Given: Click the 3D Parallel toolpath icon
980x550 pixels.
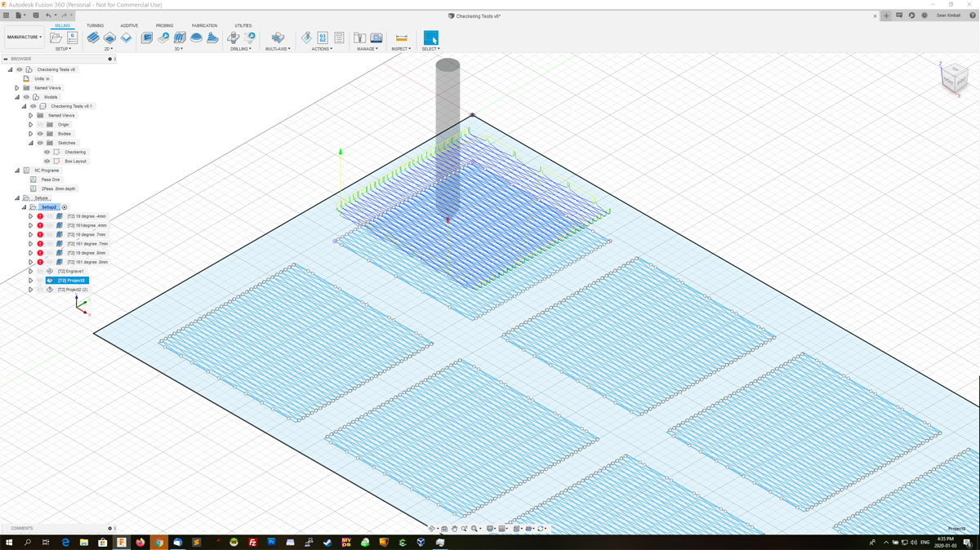Looking at the screenshot, I should pos(180,38).
